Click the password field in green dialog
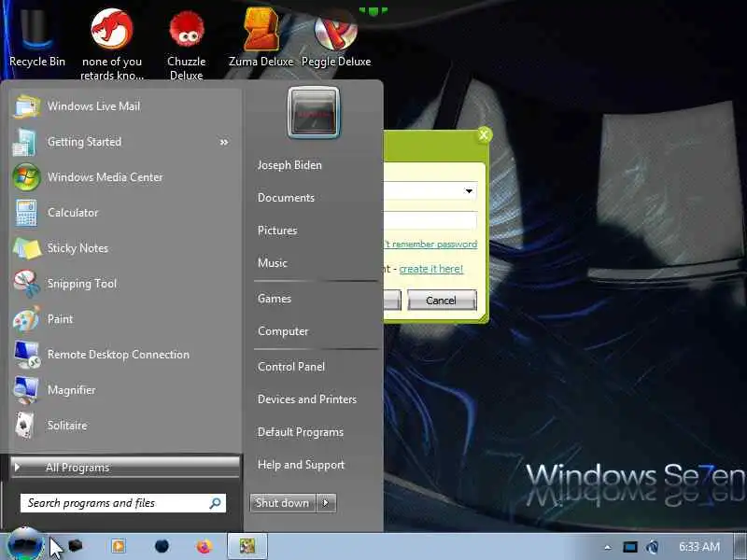Viewport: 747px width, 560px height. [x=430, y=221]
